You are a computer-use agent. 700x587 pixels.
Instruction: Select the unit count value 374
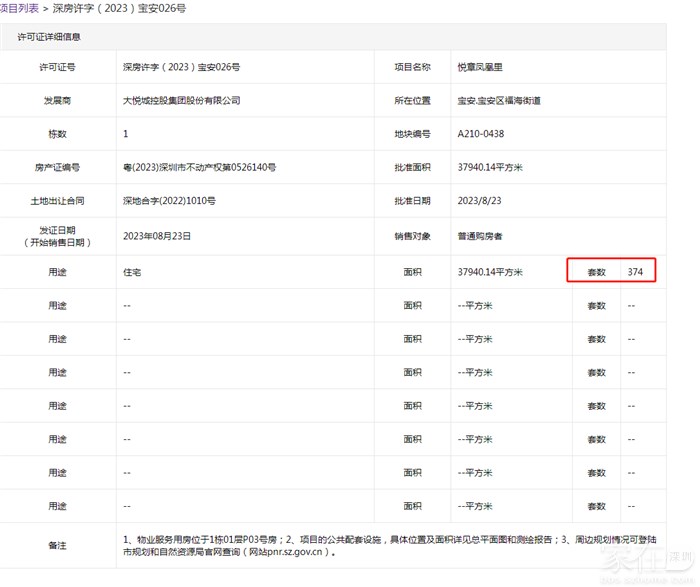(x=635, y=272)
